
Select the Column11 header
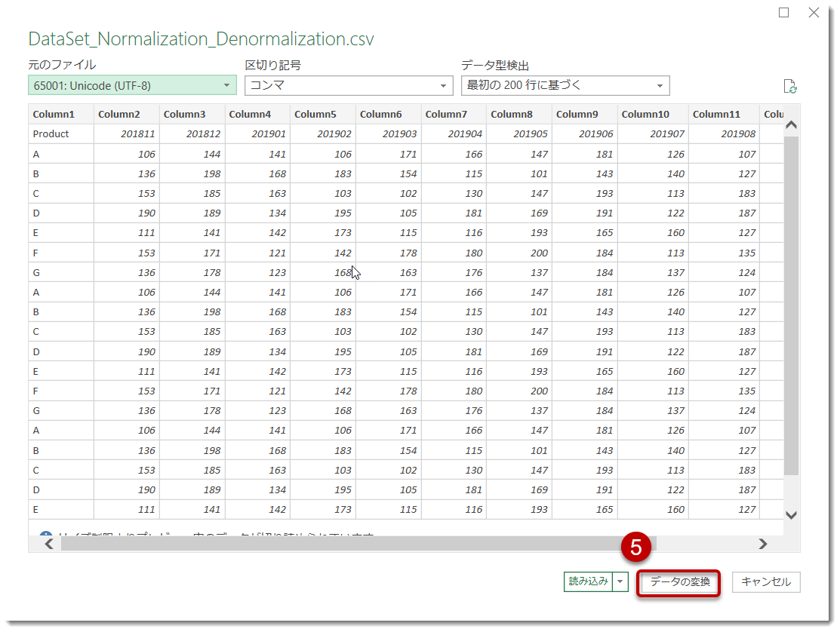[724, 115]
